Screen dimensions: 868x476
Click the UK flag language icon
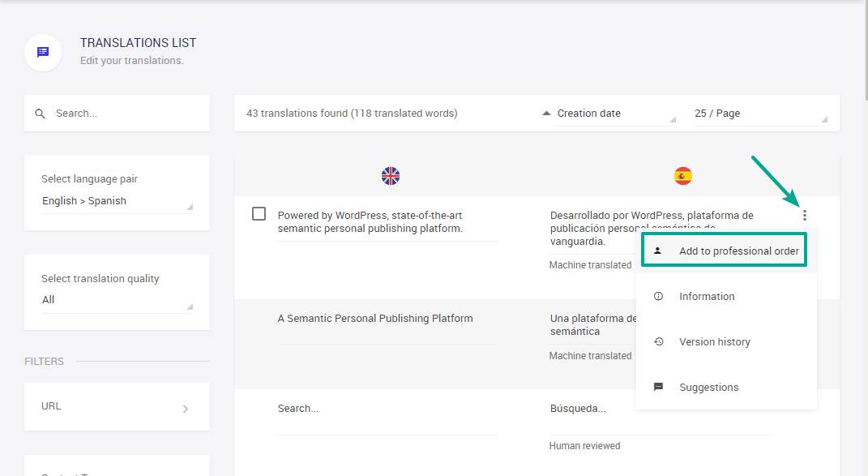[x=391, y=176]
